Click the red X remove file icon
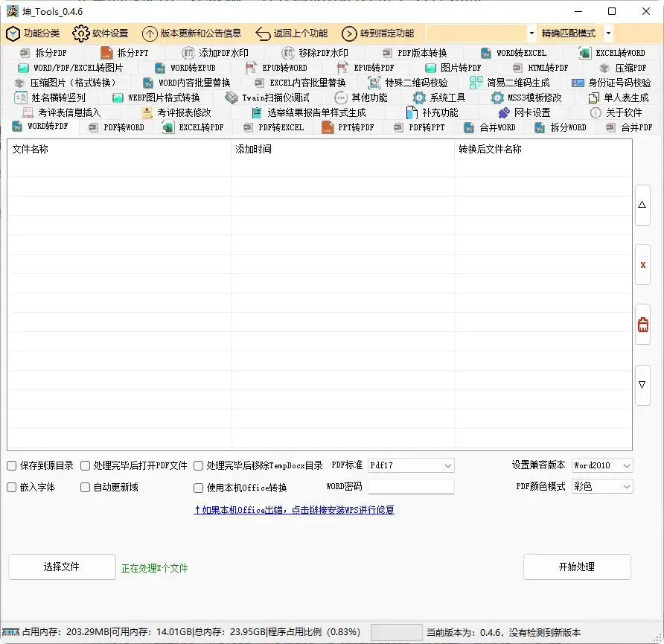This screenshot has width=664, height=644. click(642, 264)
